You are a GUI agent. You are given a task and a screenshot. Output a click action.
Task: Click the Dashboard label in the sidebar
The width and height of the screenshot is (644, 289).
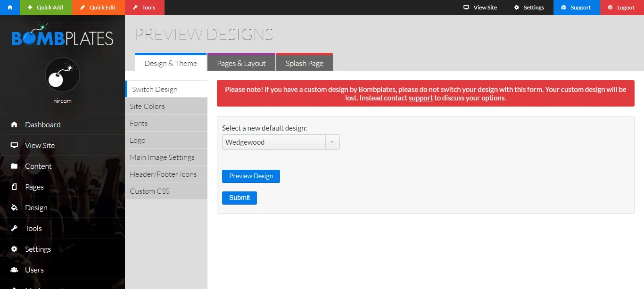(x=43, y=124)
